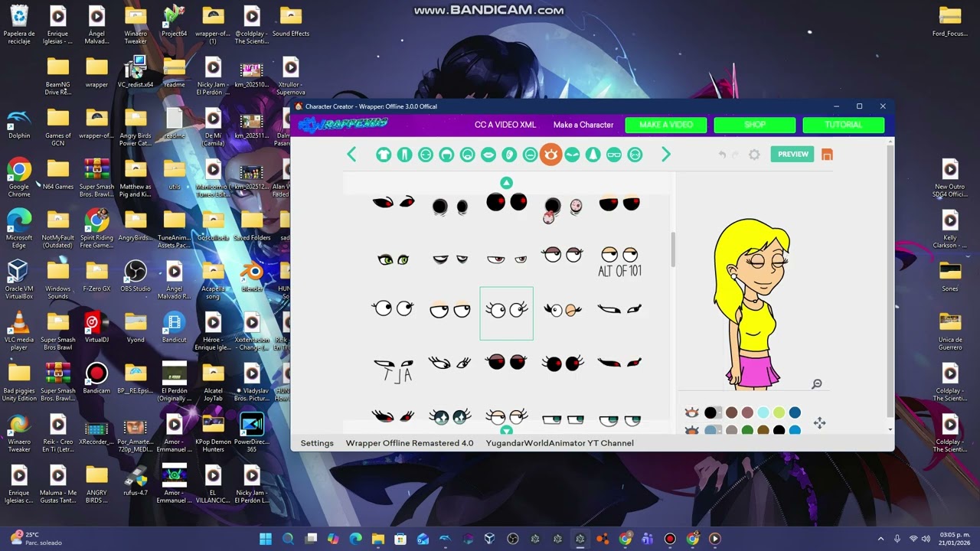Select the ear category icon
Screen dimensions: 980x551
click(x=509, y=155)
